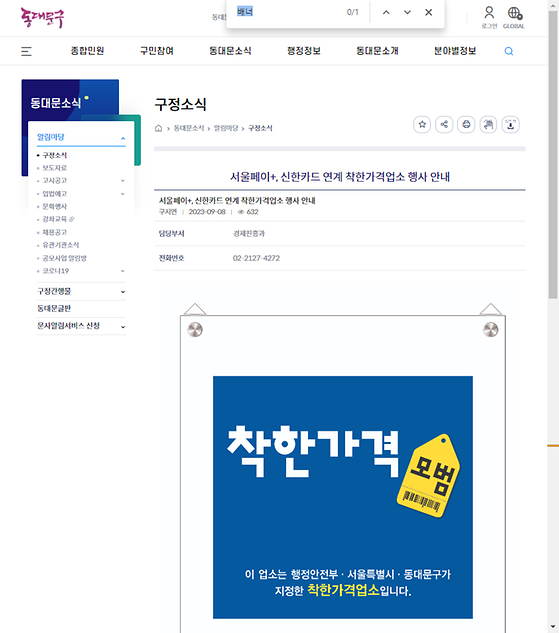
Task: Open the 종합민원 main menu
Action: point(88,51)
